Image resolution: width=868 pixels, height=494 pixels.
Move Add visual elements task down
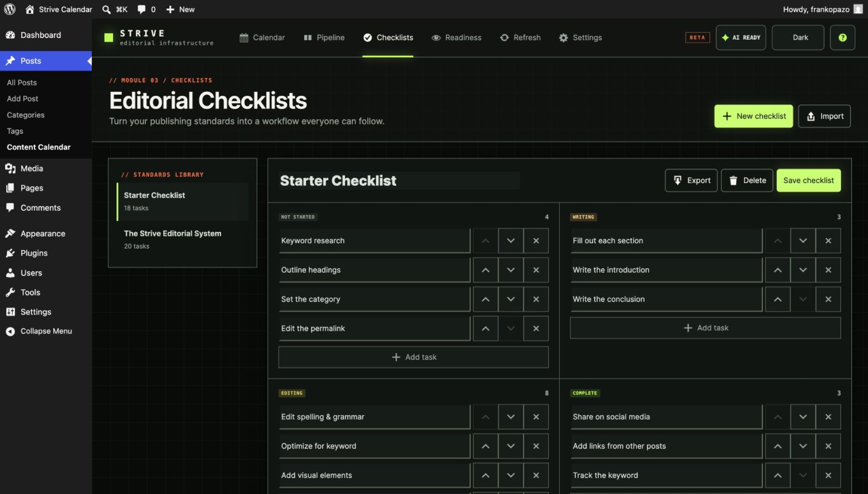coord(511,475)
